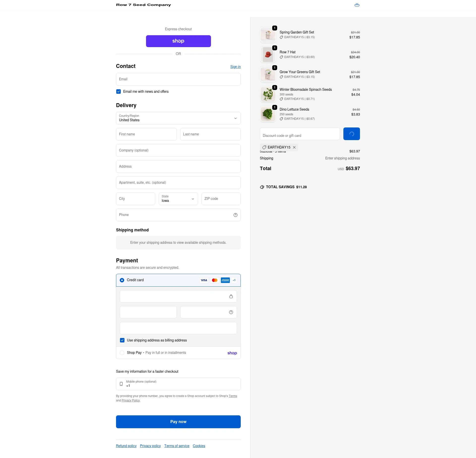Open the Refund policy link
Image resolution: width=476 pixels, height=458 pixels.
pos(126,446)
